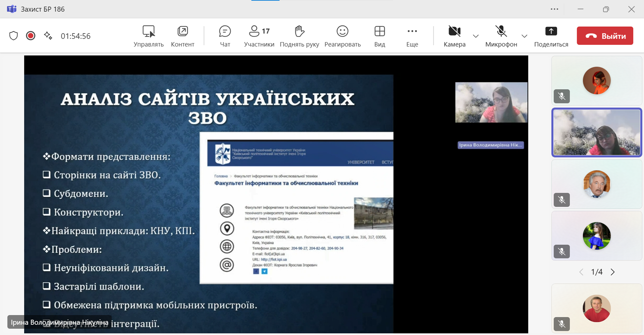Open the Контент content panel

pyautogui.click(x=182, y=36)
